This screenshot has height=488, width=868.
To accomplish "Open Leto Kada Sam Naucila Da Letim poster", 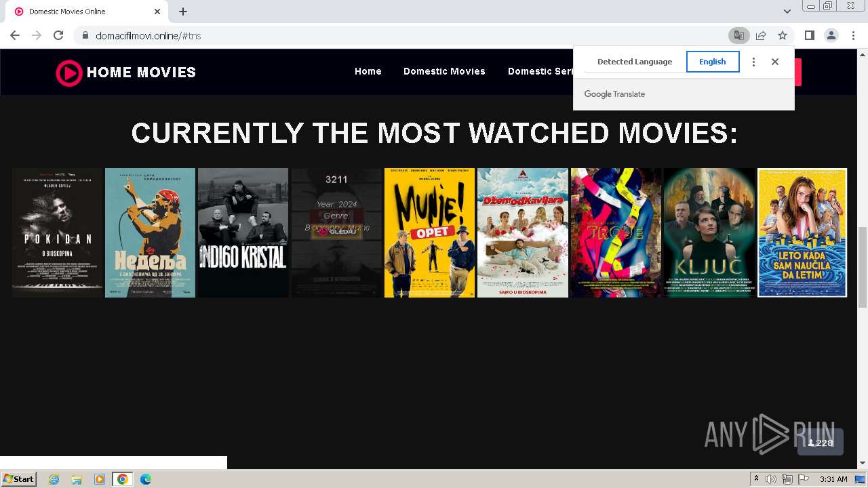I will tap(802, 232).
